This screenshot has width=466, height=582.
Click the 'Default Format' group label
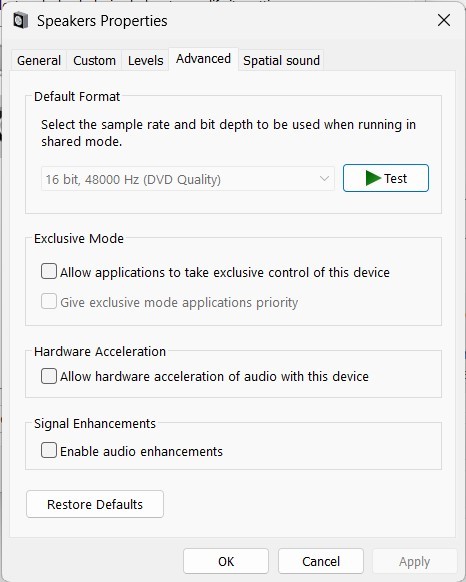[77, 97]
